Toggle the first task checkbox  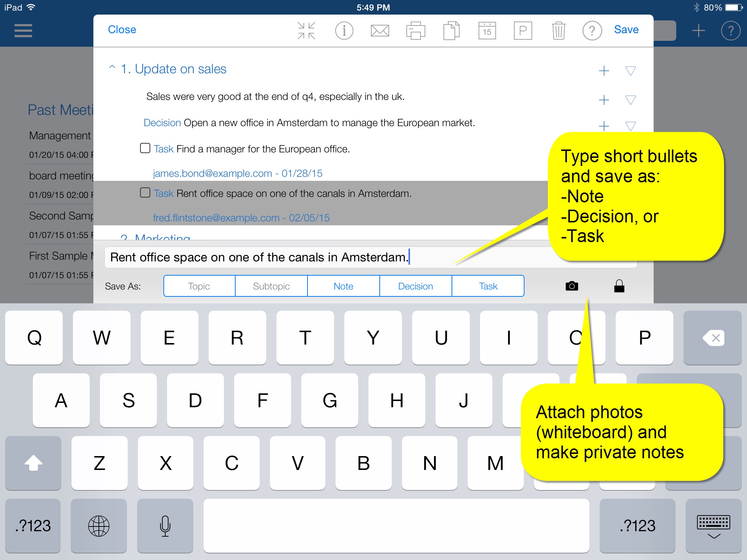145,148
